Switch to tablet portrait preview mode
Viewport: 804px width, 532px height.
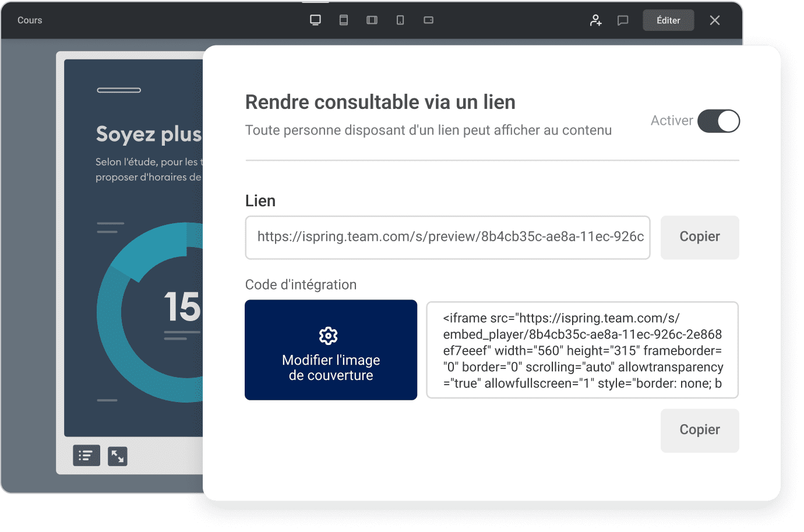point(344,20)
